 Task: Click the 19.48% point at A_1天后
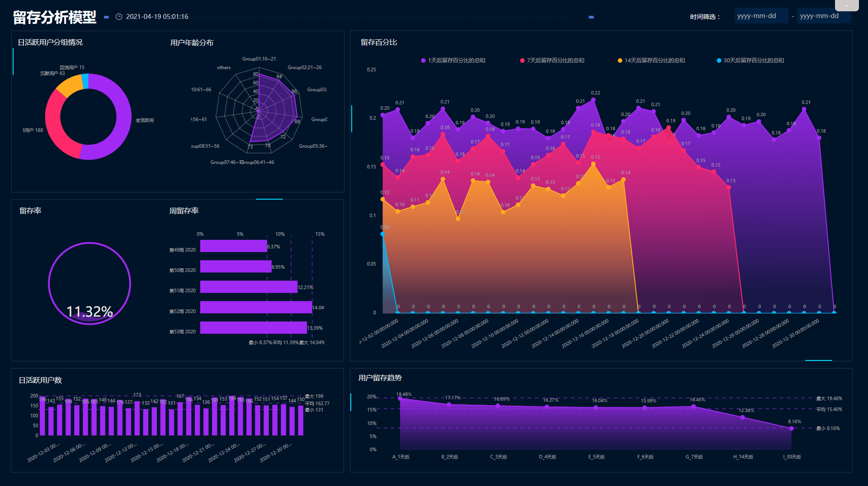pyautogui.click(x=400, y=398)
